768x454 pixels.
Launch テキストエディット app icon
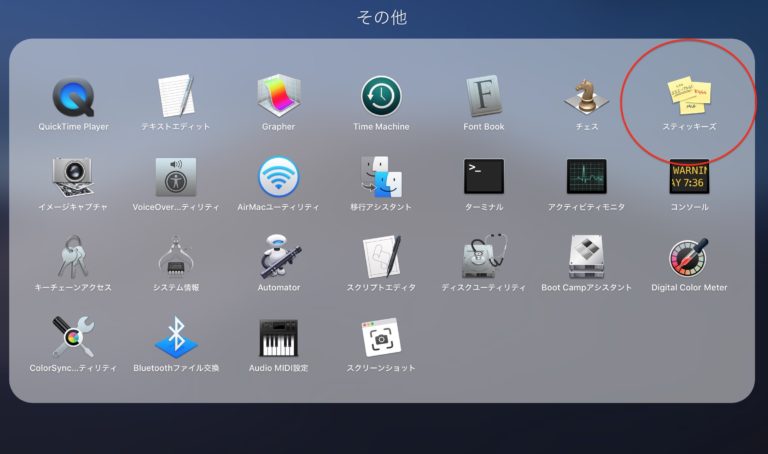[176, 96]
